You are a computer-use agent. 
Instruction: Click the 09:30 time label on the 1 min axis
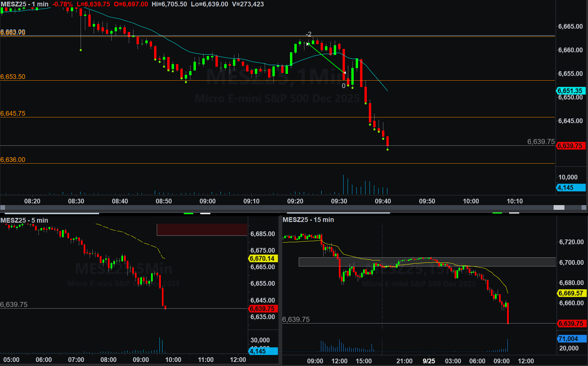pyautogui.click(x=339, y=201)
